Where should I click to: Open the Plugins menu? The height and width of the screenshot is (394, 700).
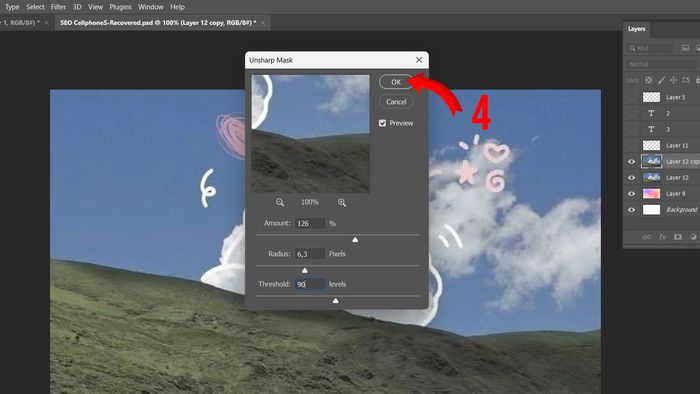click(121, 7)
